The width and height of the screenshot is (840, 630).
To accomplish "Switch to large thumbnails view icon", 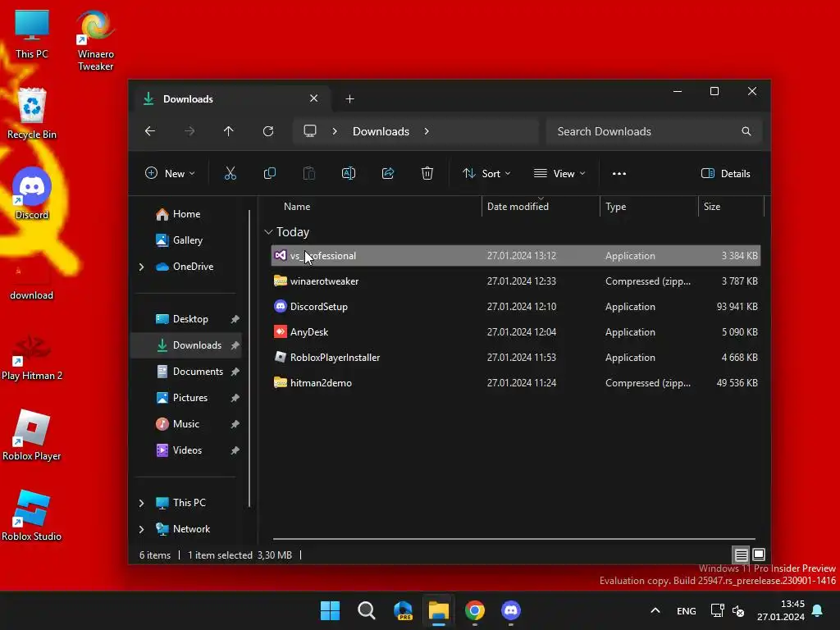I will coord(759,555).
